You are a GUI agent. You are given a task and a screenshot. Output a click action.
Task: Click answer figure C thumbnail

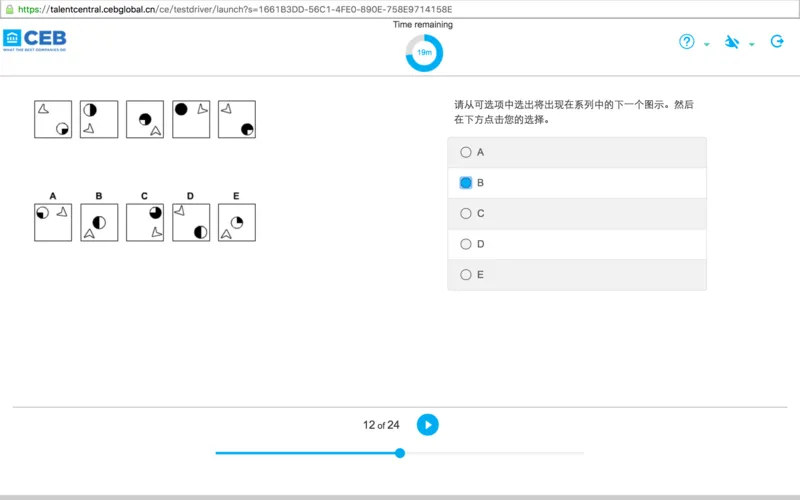coord(145,222)
